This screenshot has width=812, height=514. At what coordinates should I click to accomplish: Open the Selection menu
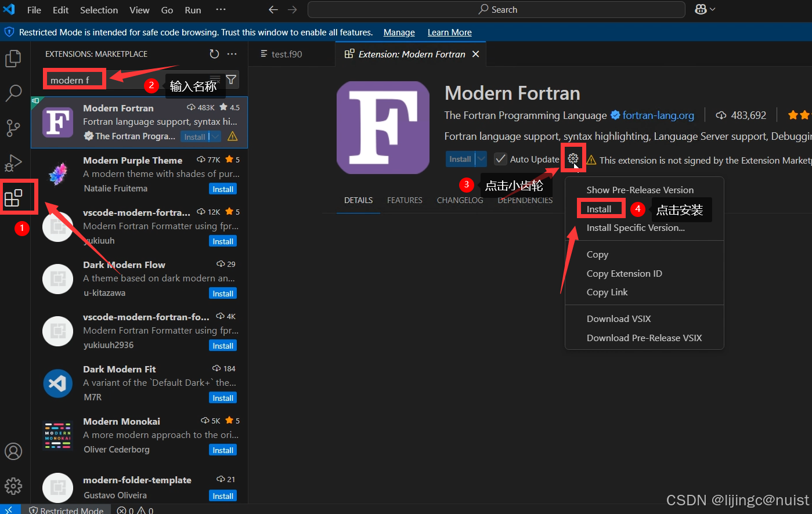click(99, 10)
